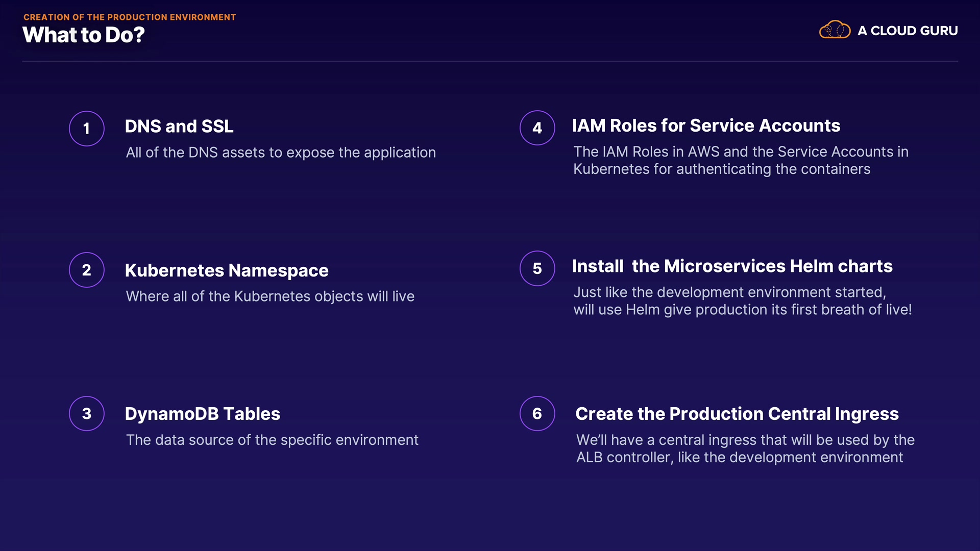Click the circled number 1 icon

[87, 129]
